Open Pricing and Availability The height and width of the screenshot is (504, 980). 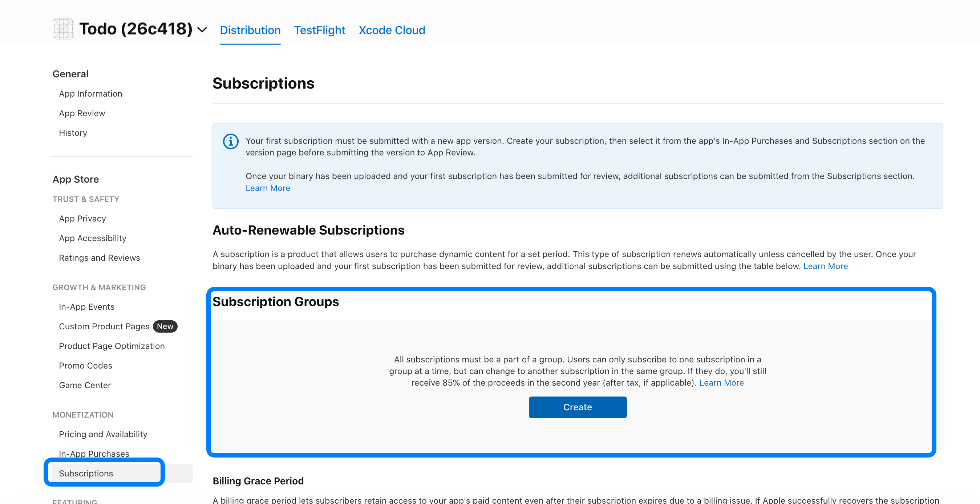pyautogui.click(x=103, y=434)
